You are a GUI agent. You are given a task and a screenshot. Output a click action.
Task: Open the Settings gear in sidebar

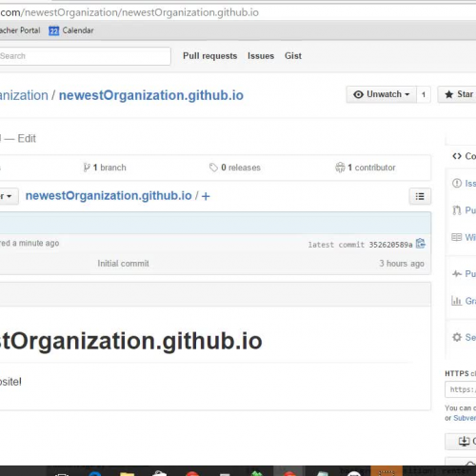coord(457,337)
